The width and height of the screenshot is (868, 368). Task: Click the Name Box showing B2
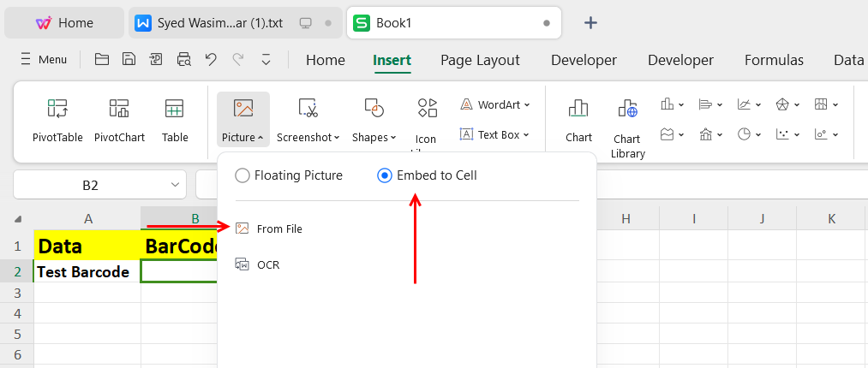[x=91, y=184]
